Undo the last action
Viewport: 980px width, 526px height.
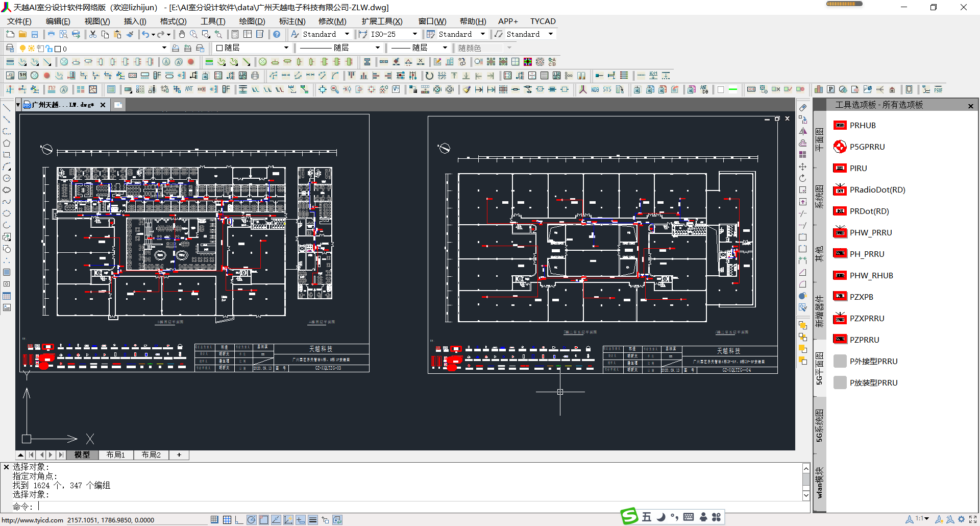point(146,34)
